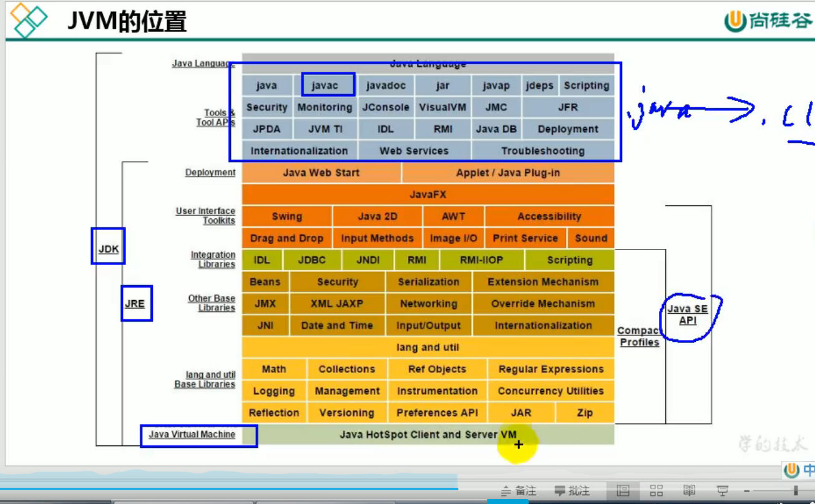The width and height of the screenshot is (815, 504).
Task: Click the Math cell
Action: (x=274, y=369)
